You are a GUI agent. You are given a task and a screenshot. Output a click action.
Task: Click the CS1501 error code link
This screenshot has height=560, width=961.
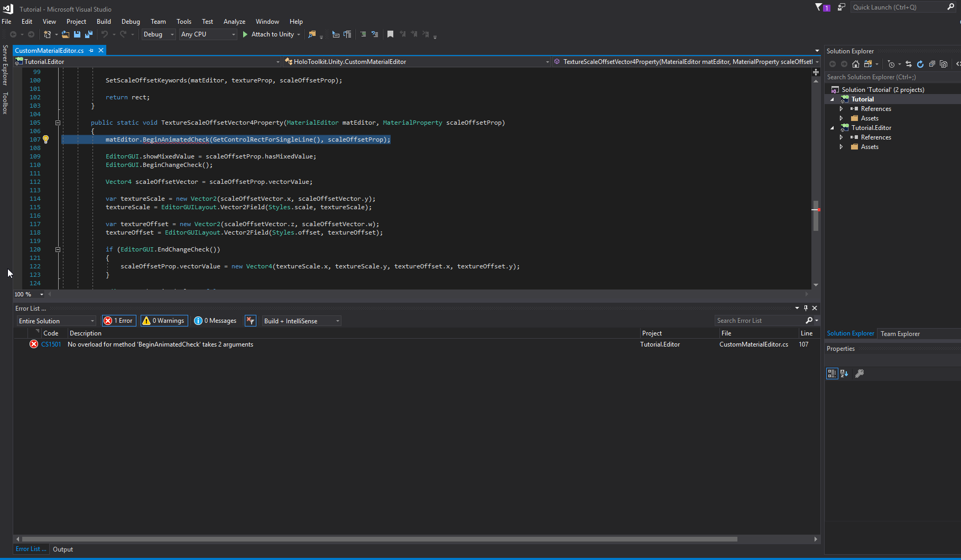(51, 344)
